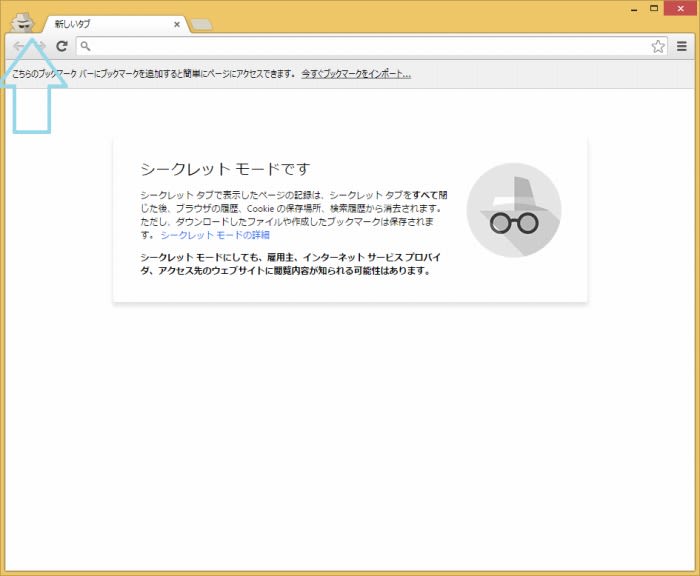Click the magnifier icon in the address bar
The width and height of the screenshot is (700, 576).
tap(86, 47)
